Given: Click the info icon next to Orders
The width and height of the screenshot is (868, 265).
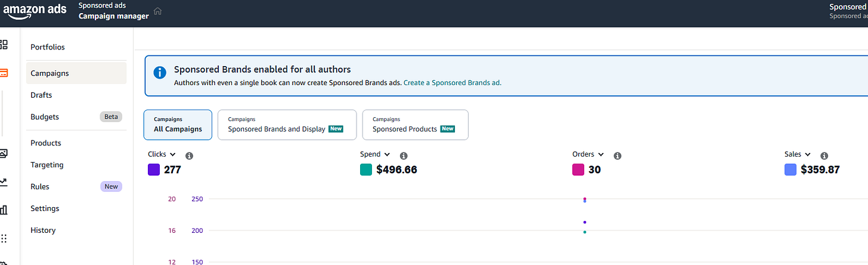Looking at the screenshot, I should tap(618, 155).
